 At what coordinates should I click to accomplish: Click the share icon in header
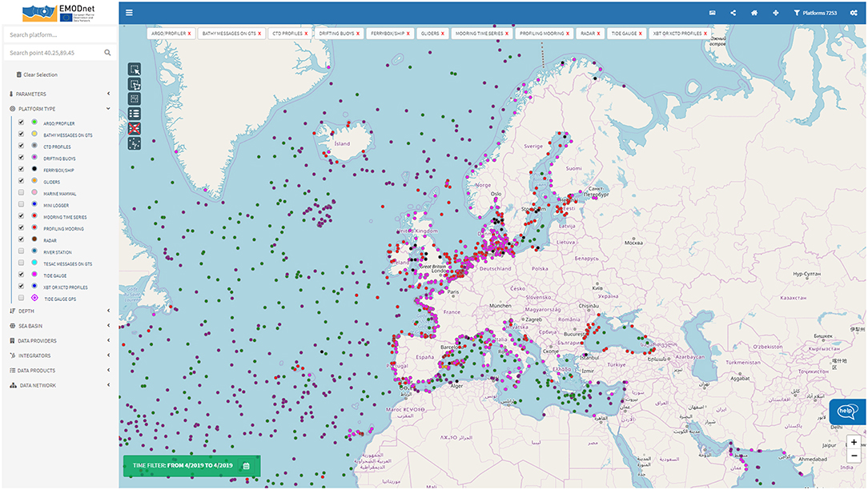(733, 13)
